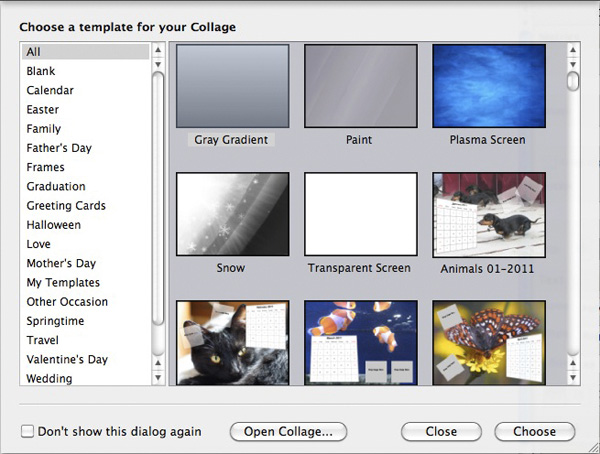Pick the Transparent Screen template
This screenshot has width=600, height=454.
[360, 215]
